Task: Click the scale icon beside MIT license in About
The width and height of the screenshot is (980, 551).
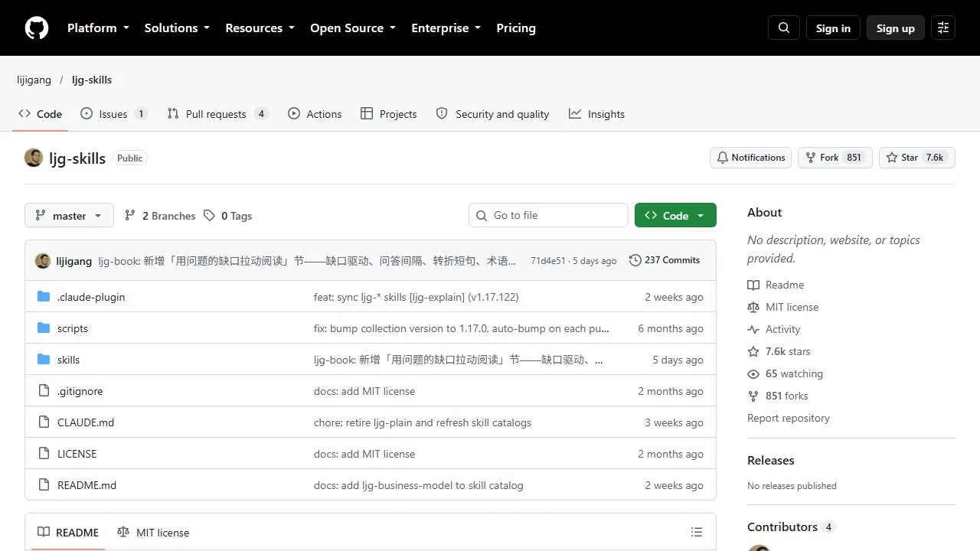Action: 753,308
